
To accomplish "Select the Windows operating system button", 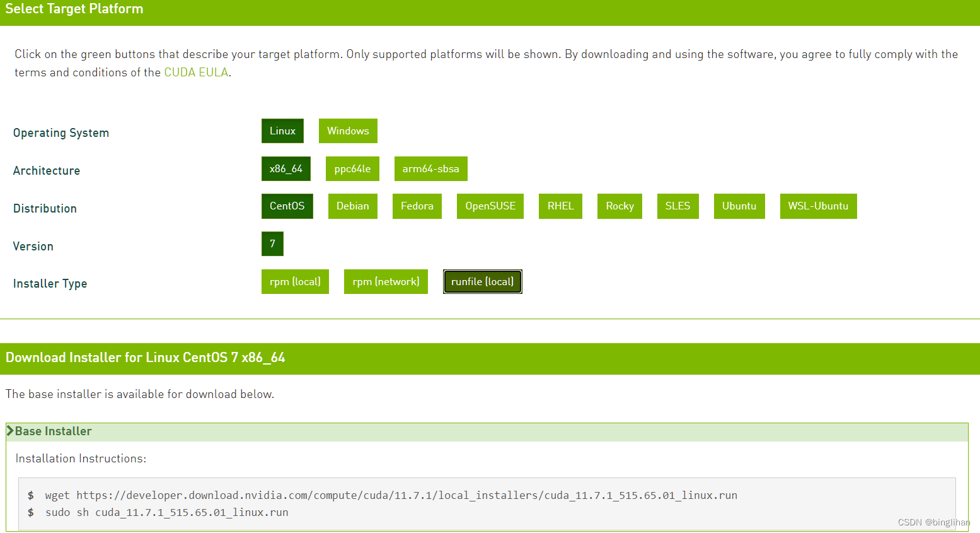I will (x=348, y=131).
